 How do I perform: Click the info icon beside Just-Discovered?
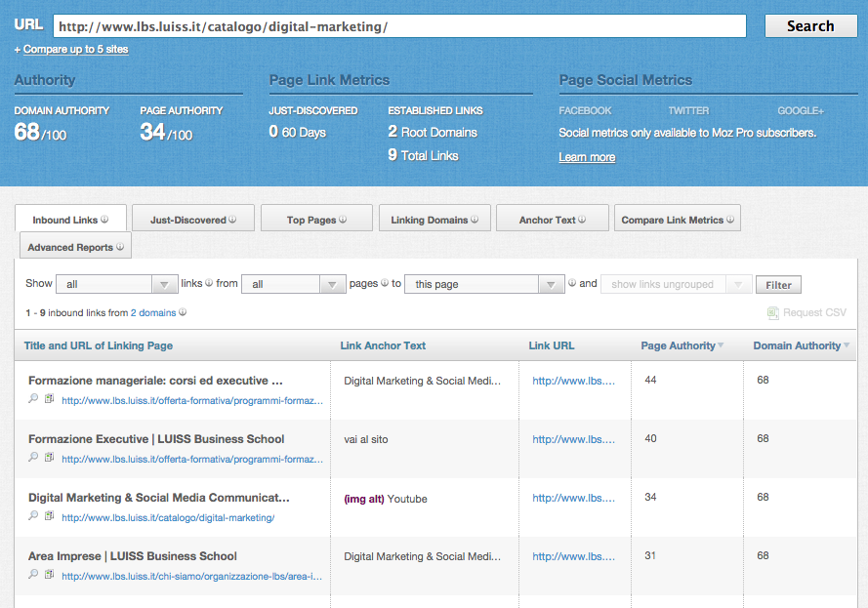click(232, 219)
